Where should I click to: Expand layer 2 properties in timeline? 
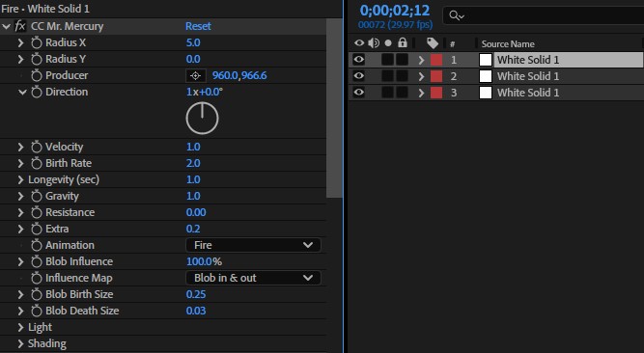coord(421,76)
